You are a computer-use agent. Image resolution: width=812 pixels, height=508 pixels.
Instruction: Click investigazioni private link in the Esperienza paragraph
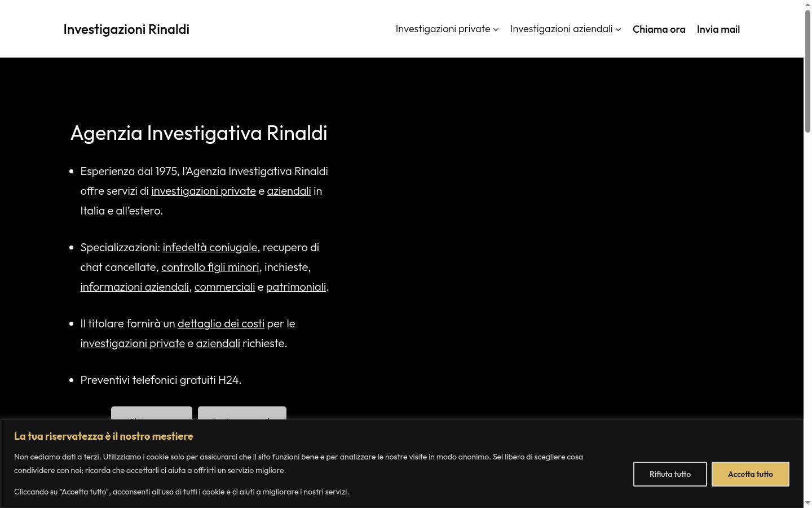tap(204, 191)
